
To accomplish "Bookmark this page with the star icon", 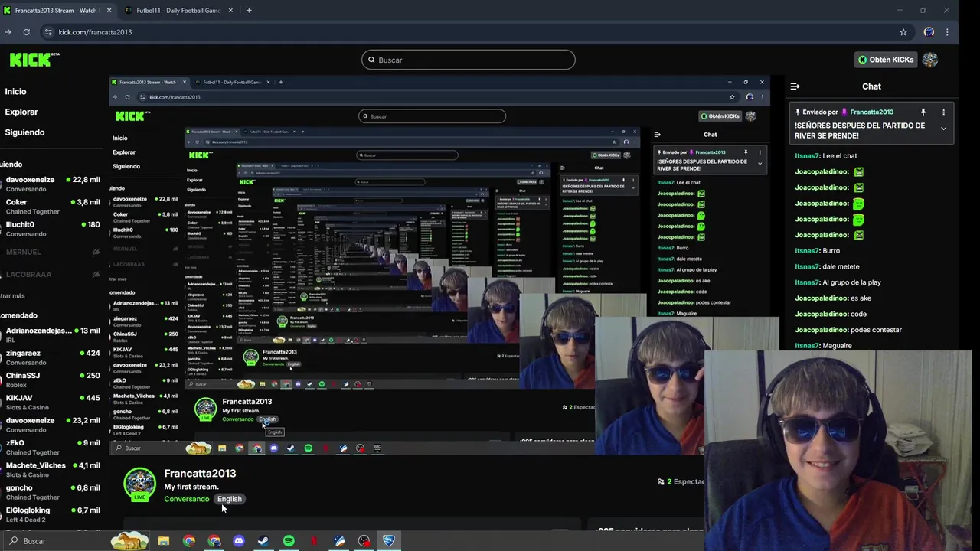I will click(903, 32).
